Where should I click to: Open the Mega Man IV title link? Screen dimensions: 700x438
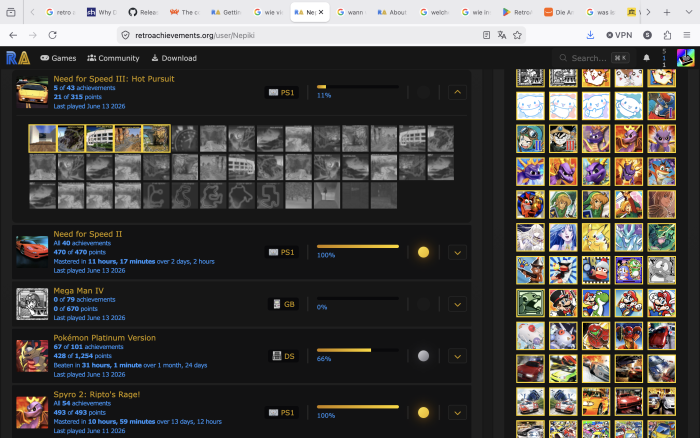[x=79, y=291]
